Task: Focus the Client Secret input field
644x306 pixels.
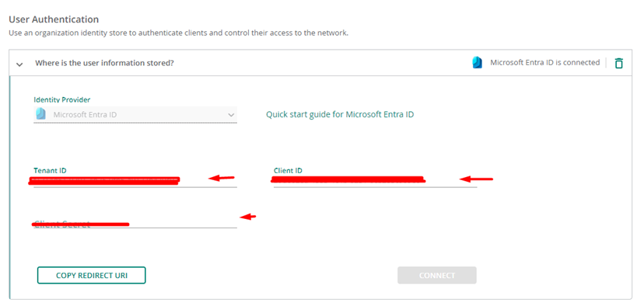Action: click(135, 223)
